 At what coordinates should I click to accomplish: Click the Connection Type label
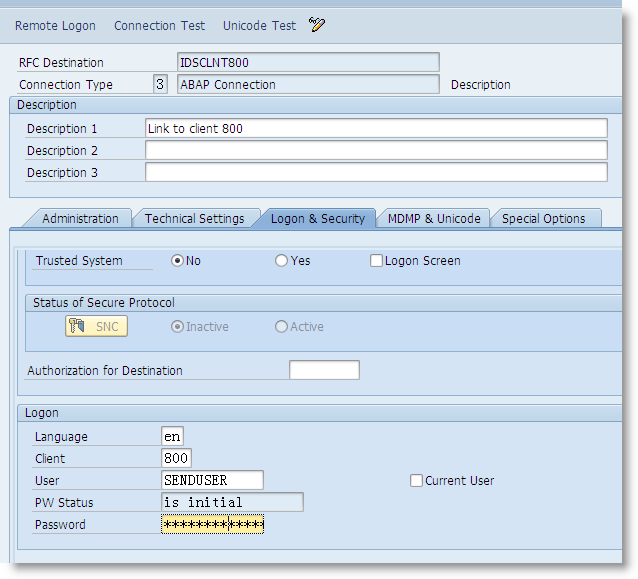pyautogui.click(x=66, y=85)
